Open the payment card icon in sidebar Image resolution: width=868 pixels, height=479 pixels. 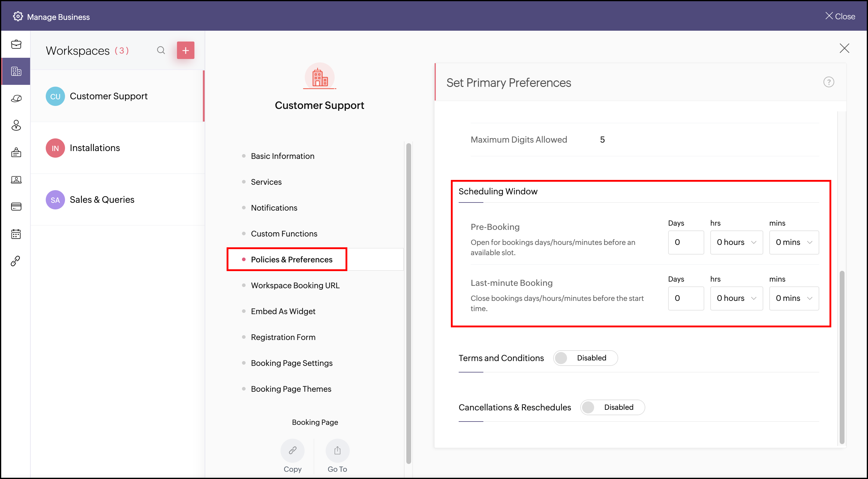[16, 206]
